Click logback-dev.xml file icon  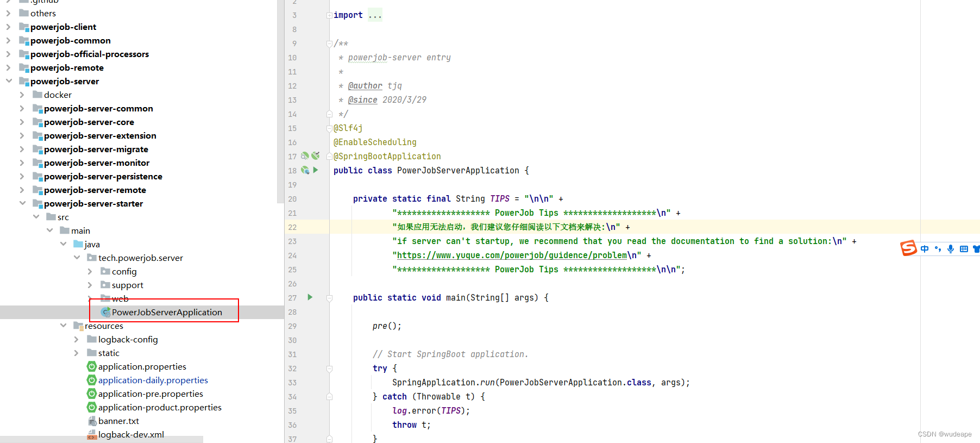tap(92, 434)
